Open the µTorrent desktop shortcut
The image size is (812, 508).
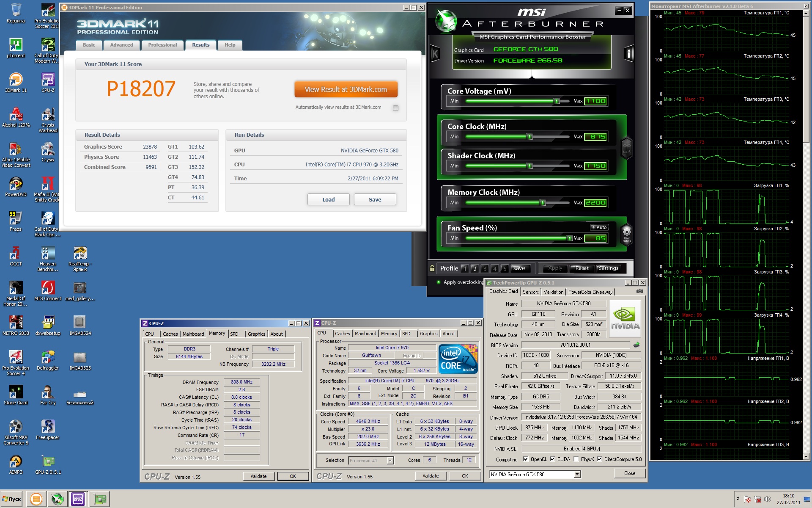[16, 48]
